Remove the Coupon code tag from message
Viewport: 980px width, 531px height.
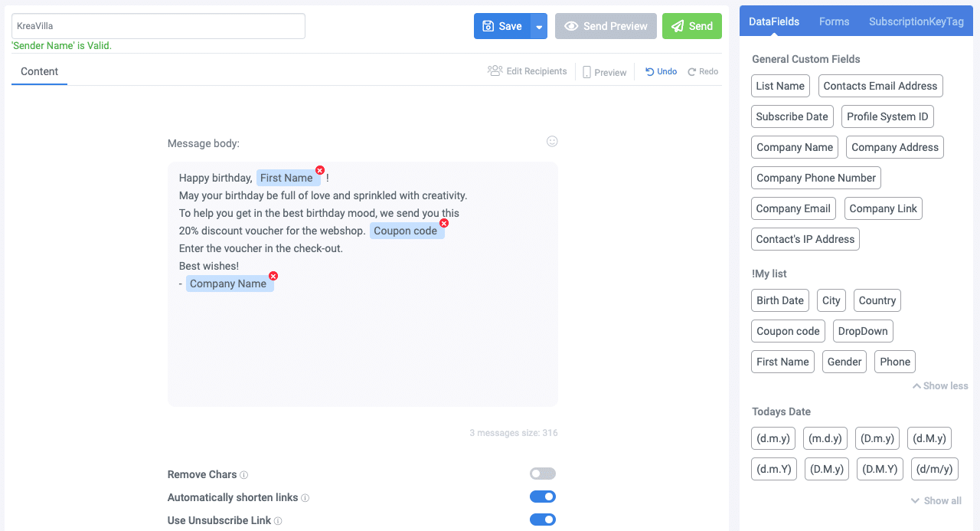pos(444,223)
